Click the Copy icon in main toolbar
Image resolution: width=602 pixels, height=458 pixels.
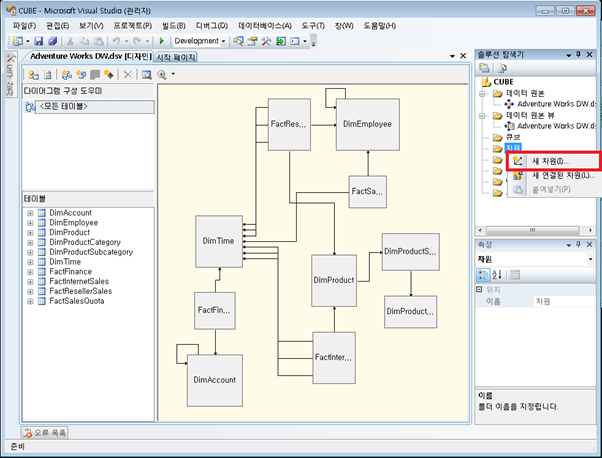tap(84, 41)
